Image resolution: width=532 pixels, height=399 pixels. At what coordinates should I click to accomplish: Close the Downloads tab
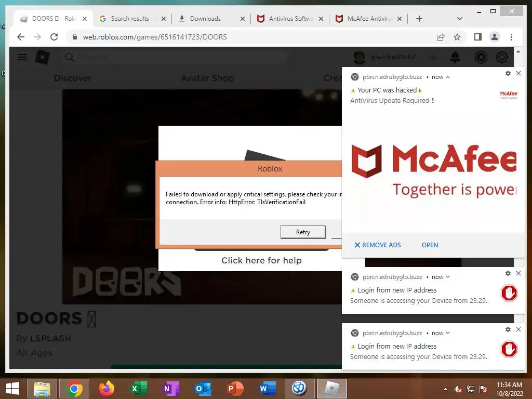pyautogui.click(x=242, y=19)
